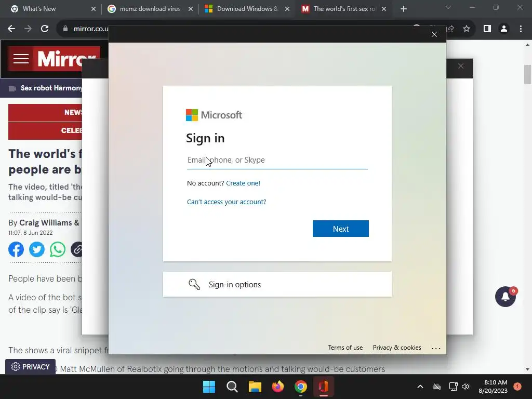This screenshot has height=399, width=532.
Task: View site information via the padlock icon
Action: pyautogui.click(x=65, y=29)
